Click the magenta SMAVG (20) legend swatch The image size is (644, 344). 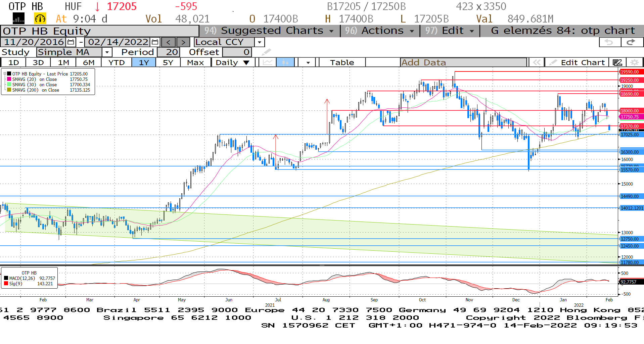tap(9, 79)
